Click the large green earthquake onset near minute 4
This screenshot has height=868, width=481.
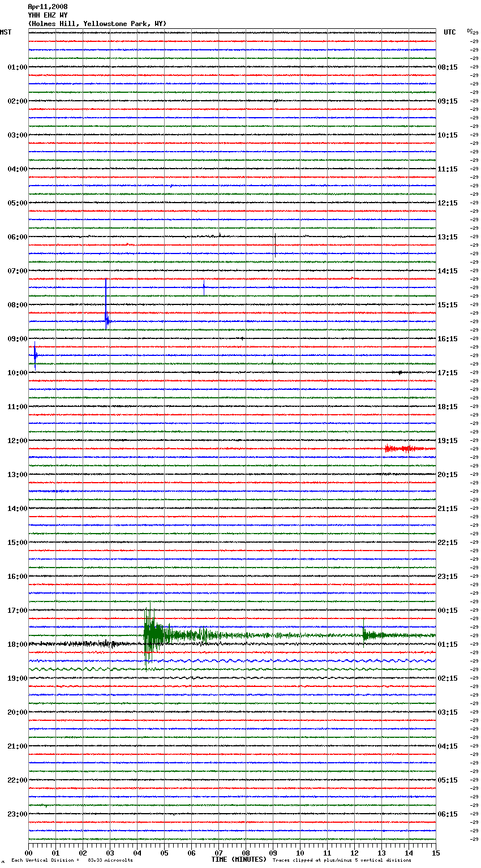[x=149, y=635]
